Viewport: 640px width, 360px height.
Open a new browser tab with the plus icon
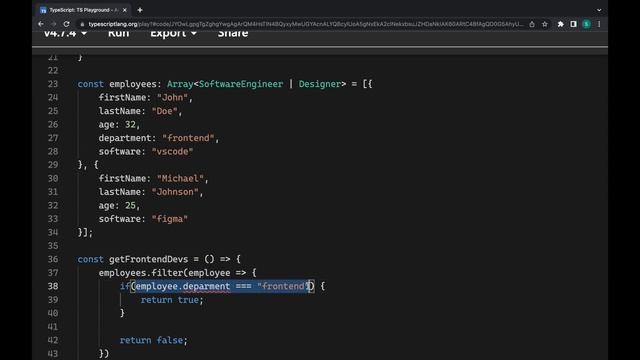pyautogui.click(x=140, y=10)
